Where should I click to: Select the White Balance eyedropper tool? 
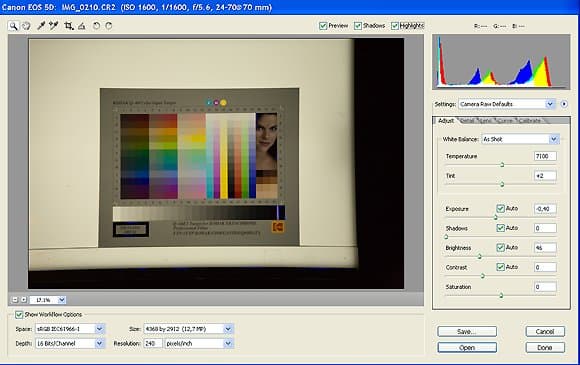[41, 26]
